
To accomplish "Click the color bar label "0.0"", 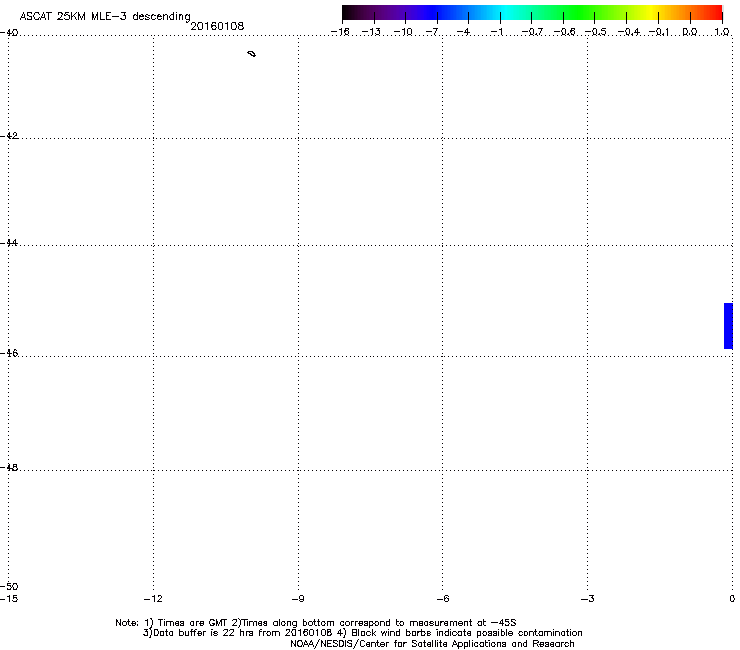I will pos(690,32).
